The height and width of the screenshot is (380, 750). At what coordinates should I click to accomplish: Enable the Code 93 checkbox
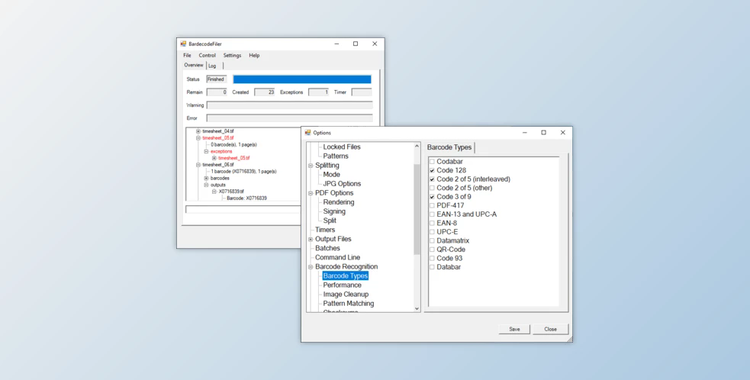[432, 258]
